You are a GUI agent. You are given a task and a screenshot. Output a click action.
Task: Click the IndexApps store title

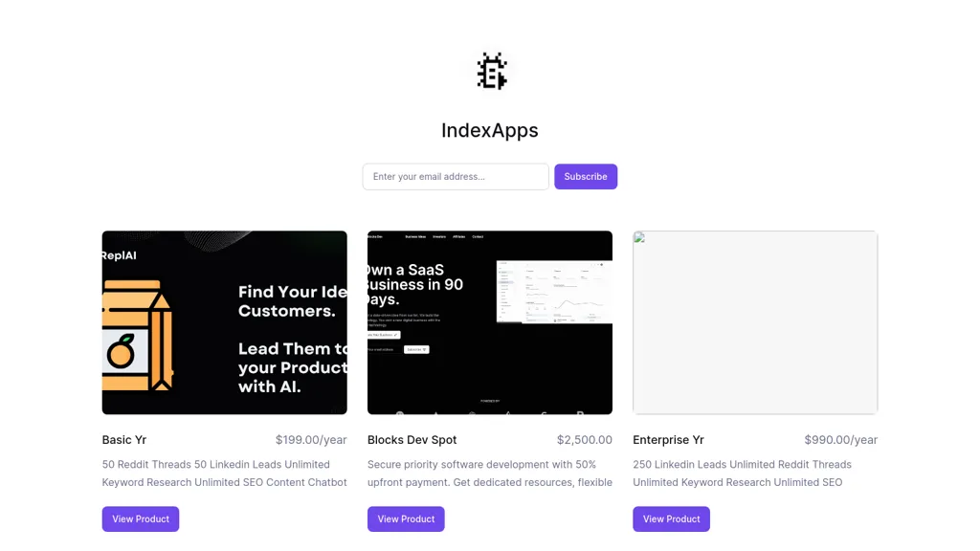pos(490,130)
